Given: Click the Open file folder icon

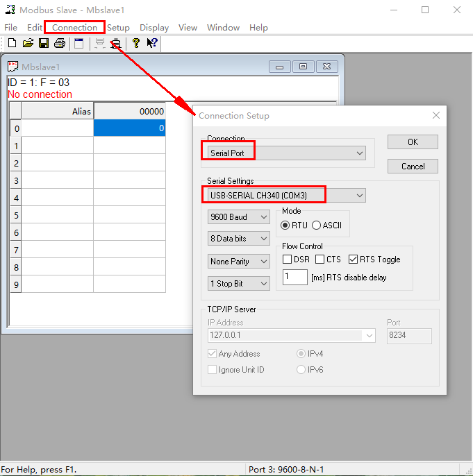Looking at the screenshot, I should click(x=28, y=43).
